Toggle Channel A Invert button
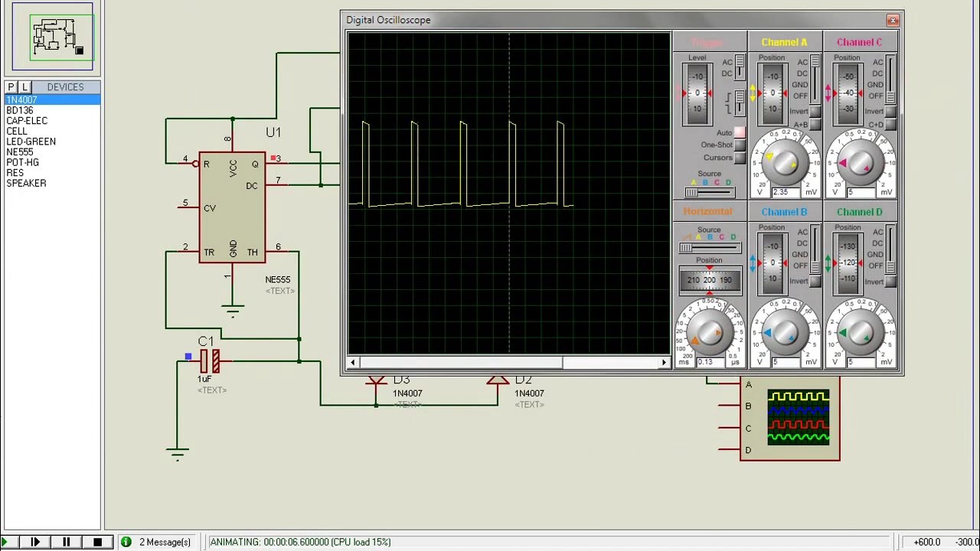The width and height of the screenshot is (980, 551). pyautogui.click(x=814, y=112)
